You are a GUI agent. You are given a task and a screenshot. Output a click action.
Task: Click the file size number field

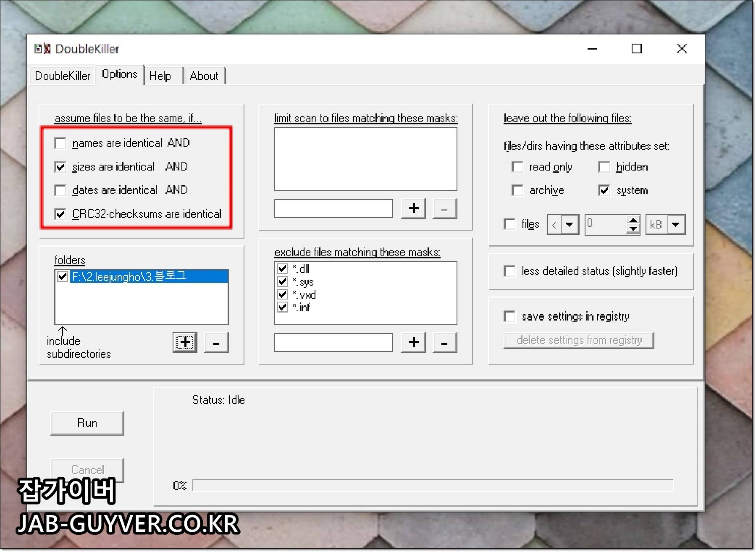606,224
